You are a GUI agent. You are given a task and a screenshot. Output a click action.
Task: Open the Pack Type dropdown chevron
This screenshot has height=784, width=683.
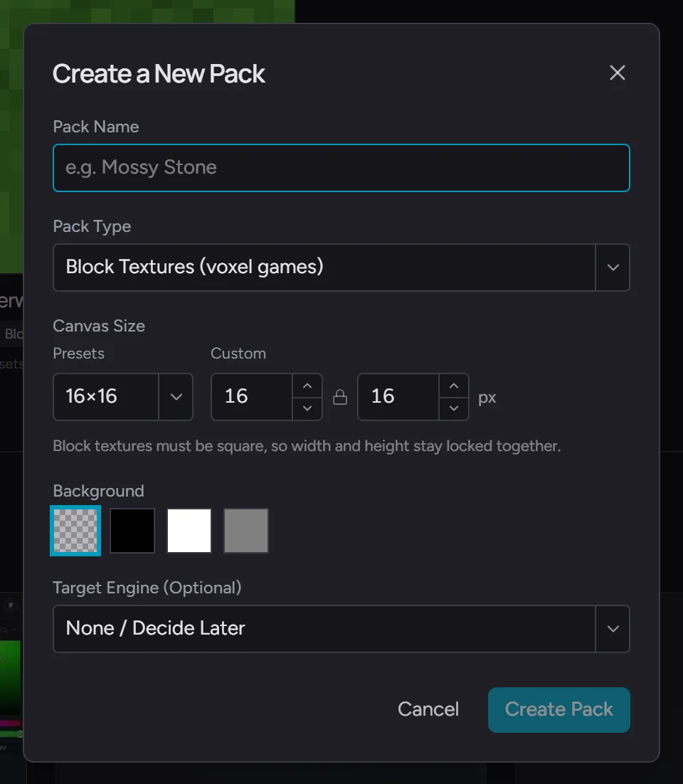tap(613, 267)
